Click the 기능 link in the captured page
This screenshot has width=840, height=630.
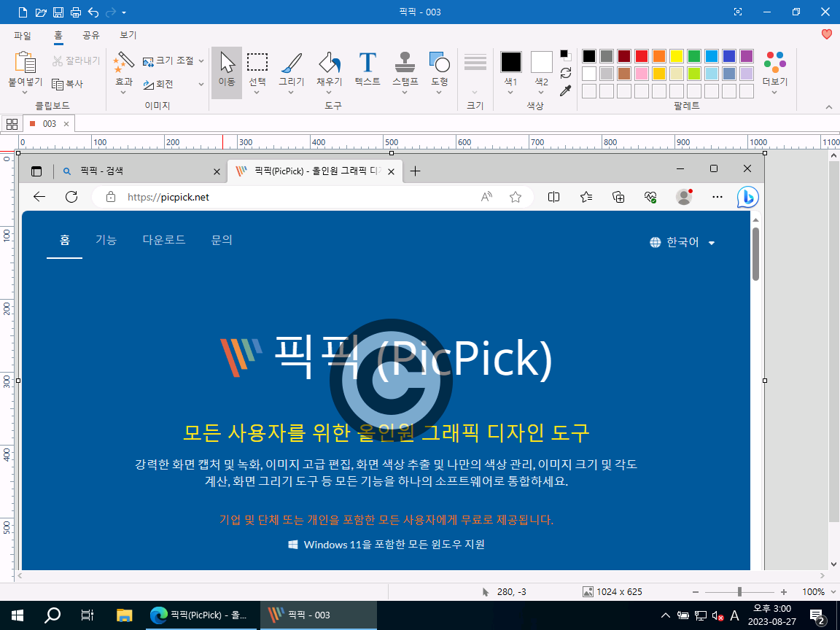coord(106,240)
